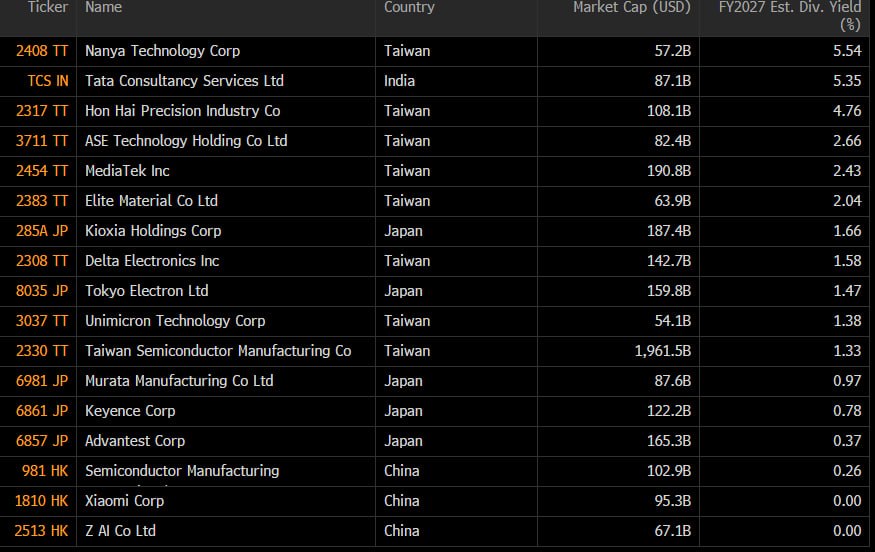Image resolution: width=875 pixels, height=552 pixels.
Task: Open ticker 285A JP
Action: (42, 231)
